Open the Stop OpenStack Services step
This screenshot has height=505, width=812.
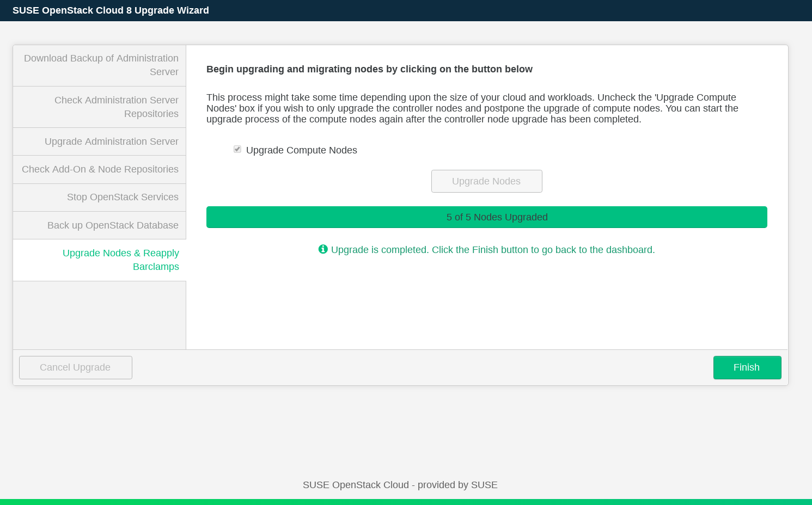(123, 197)
